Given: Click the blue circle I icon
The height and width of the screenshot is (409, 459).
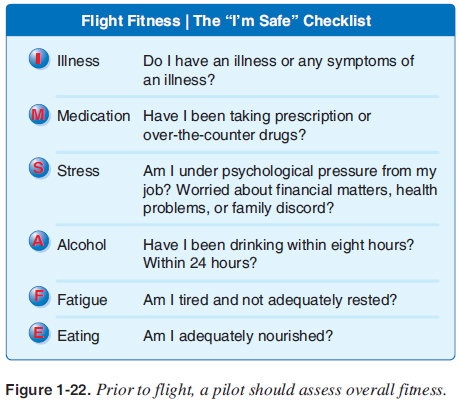Looking at the screenshot, I should click(39, 59).
